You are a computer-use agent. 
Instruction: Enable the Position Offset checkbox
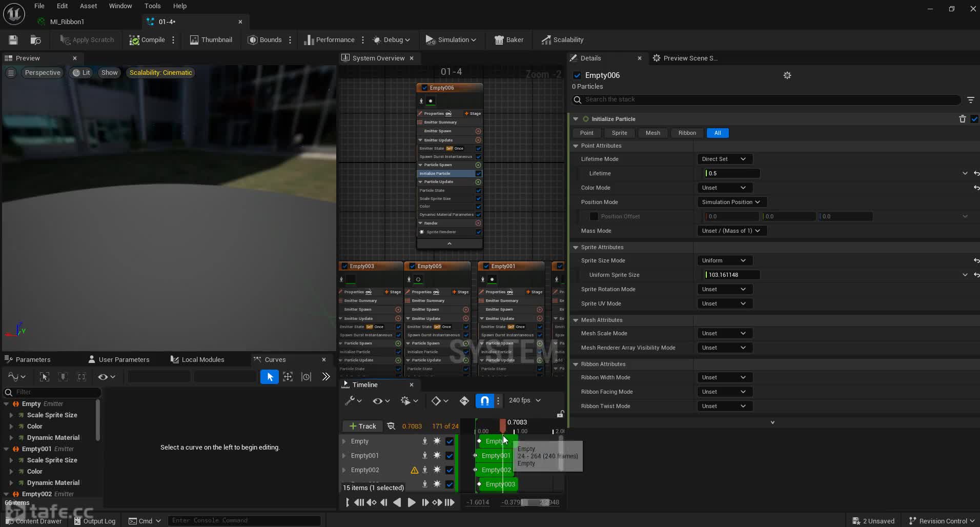(x=594, y=216)
